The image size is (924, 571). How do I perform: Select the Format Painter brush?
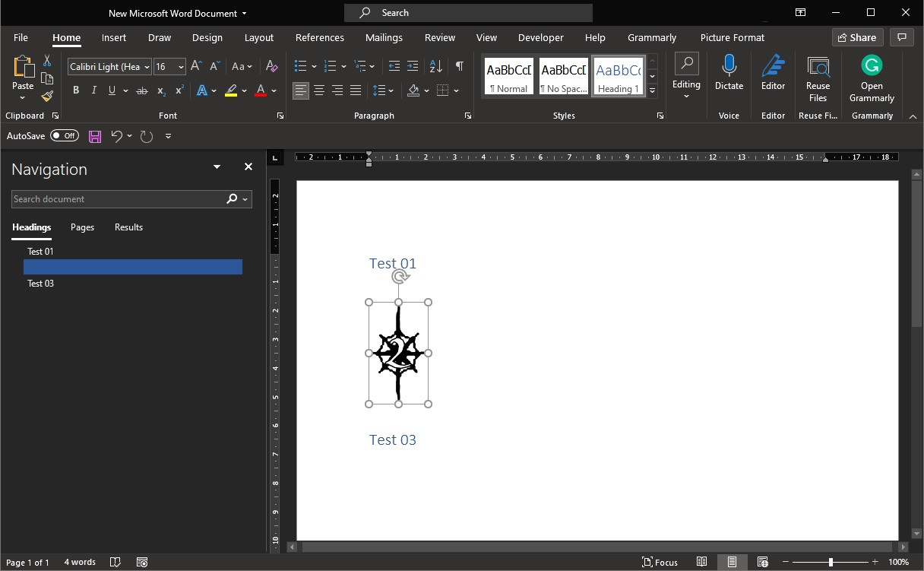pos(47,96)
